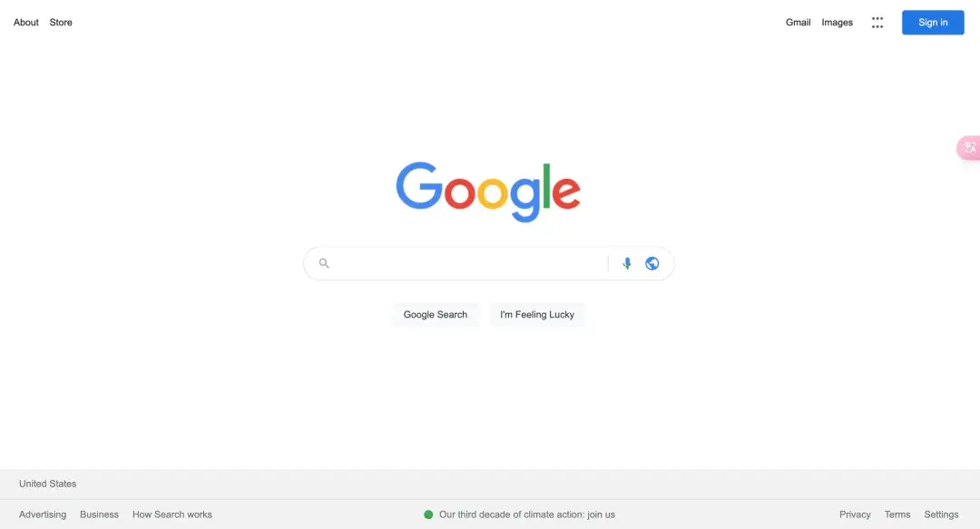This screenshot has height=529, width=980.
Task: Click the Google Search button
Action: pyautogui.click(x=435, y=315)
